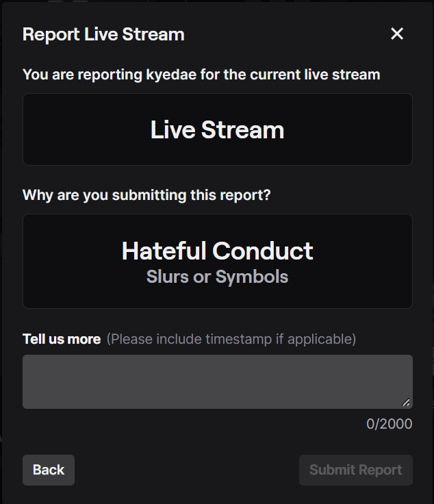This screenshot has height=504, width=434.
Task: Click the "Why are you submitting this report?" label
Action: pyautogui.click(x=146, y=195)
